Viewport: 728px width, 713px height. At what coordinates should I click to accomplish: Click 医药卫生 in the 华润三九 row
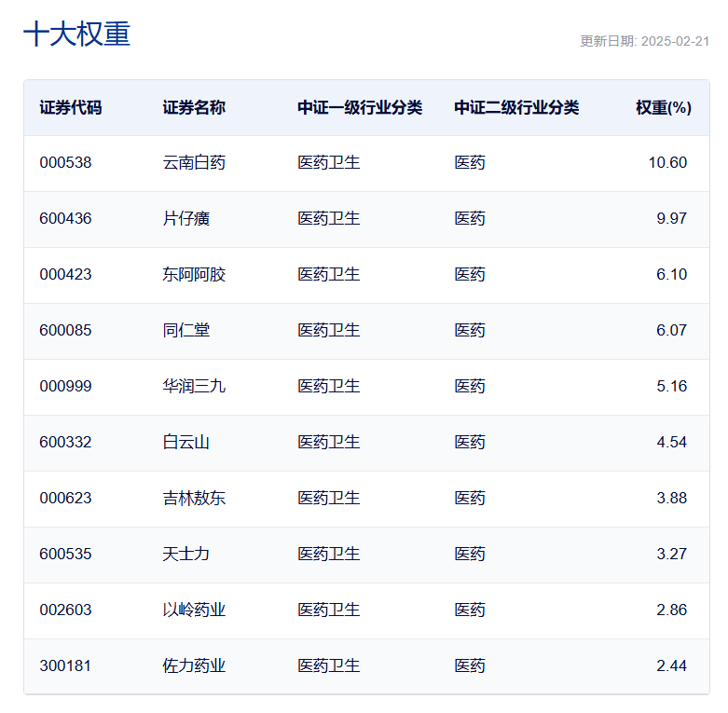click(329, 387)
